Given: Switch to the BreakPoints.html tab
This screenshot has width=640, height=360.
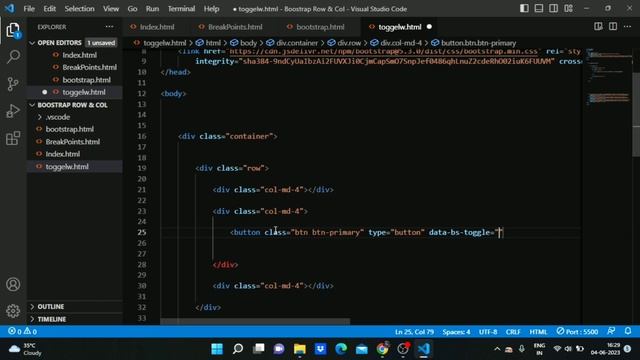Looking at the screenshot, I should (235, 27).
